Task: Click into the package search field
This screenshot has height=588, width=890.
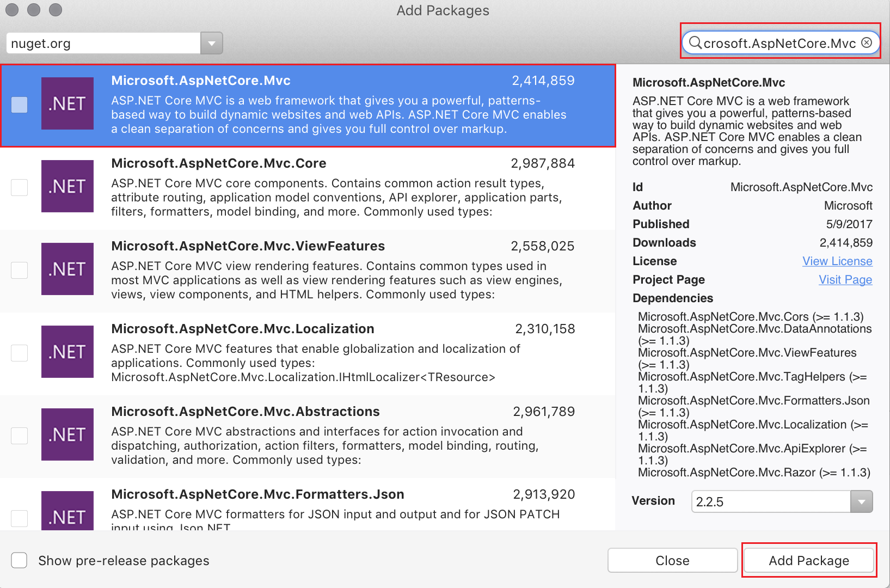Action: [780, 43]
